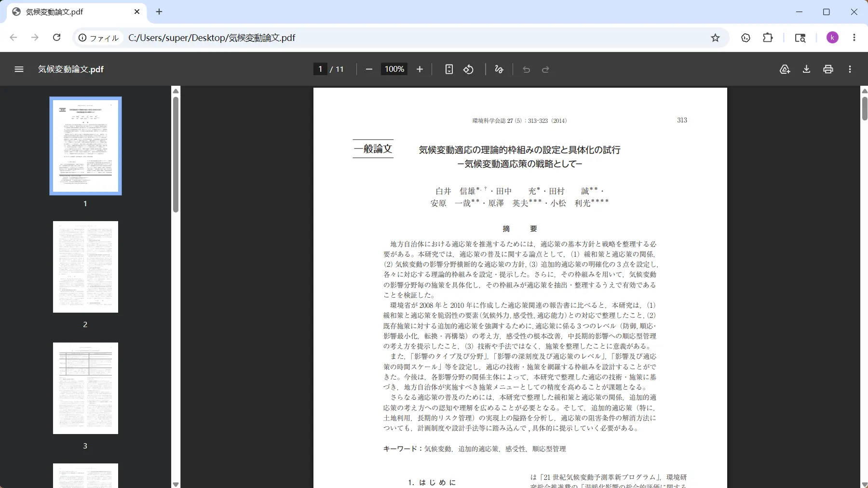868x488 pixels.
Task: Click the page number input field
Action: (x=320, y=69)
